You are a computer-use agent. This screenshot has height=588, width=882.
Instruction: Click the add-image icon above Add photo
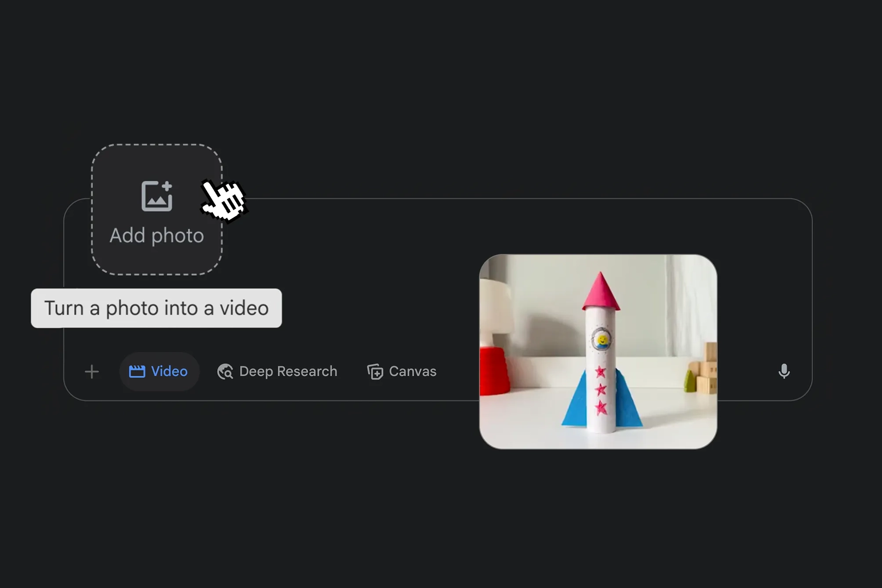pyautogui.click(x=156, y=196)
